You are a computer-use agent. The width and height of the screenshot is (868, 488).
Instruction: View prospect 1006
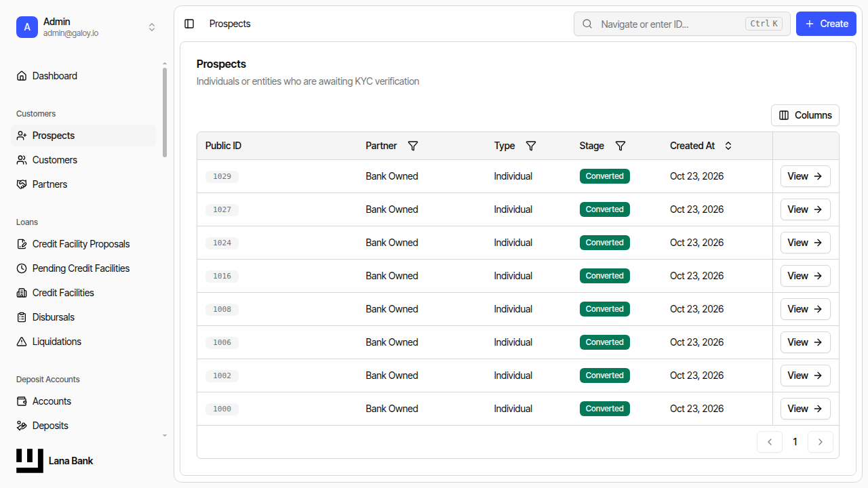click(805, 342)
